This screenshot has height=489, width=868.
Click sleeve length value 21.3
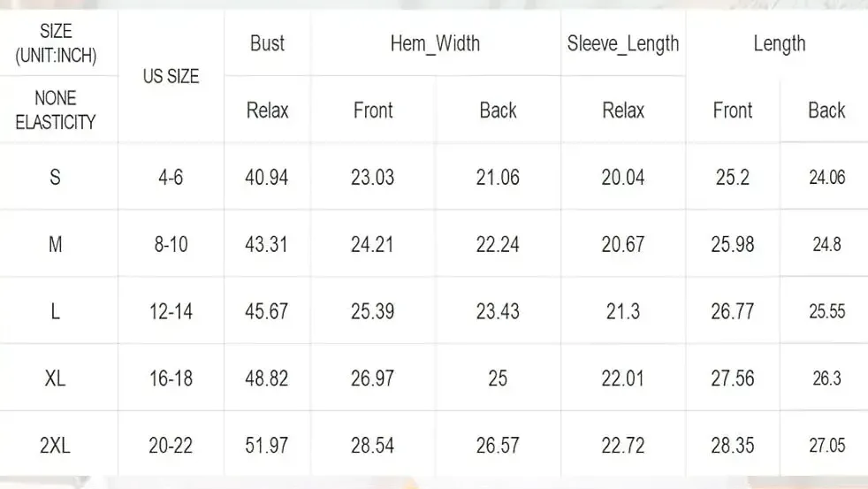pos(623,311)
